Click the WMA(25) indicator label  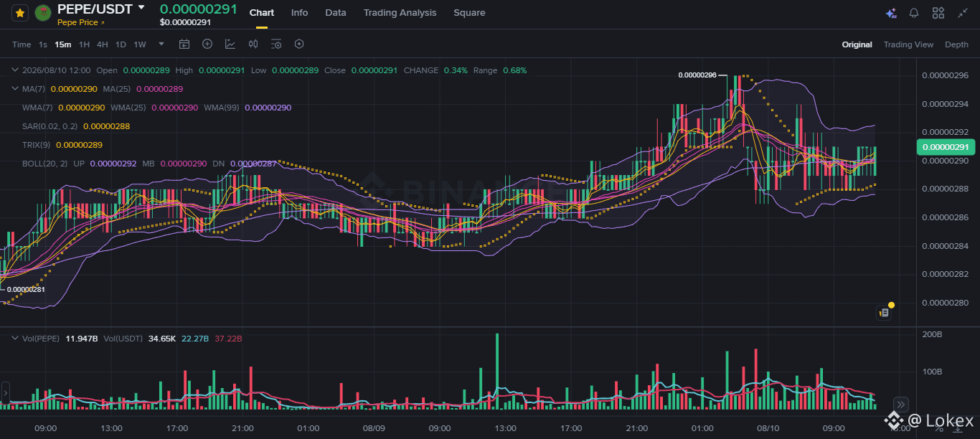128,108
